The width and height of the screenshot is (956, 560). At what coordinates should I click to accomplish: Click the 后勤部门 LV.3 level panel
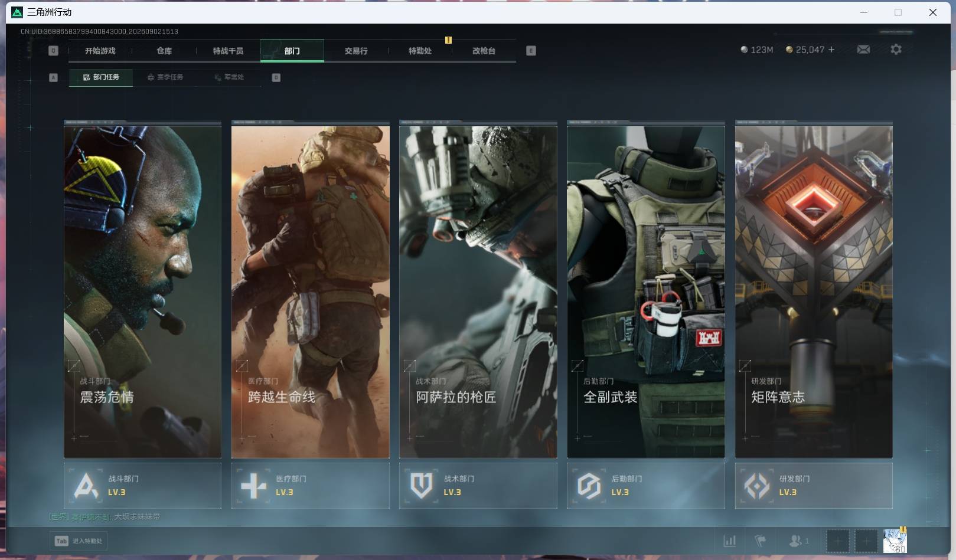point(646,486)
